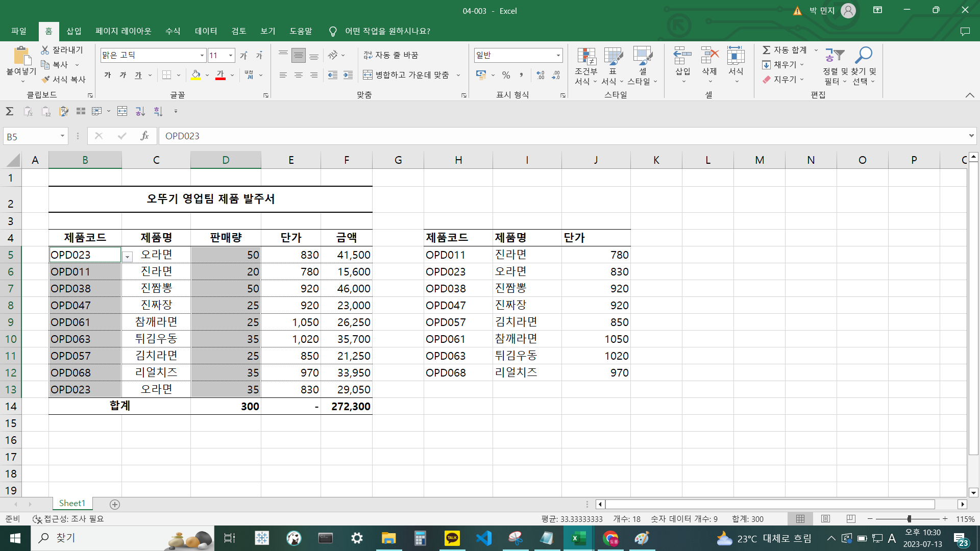Open the cell Format (서식) menu

point(736,65)
